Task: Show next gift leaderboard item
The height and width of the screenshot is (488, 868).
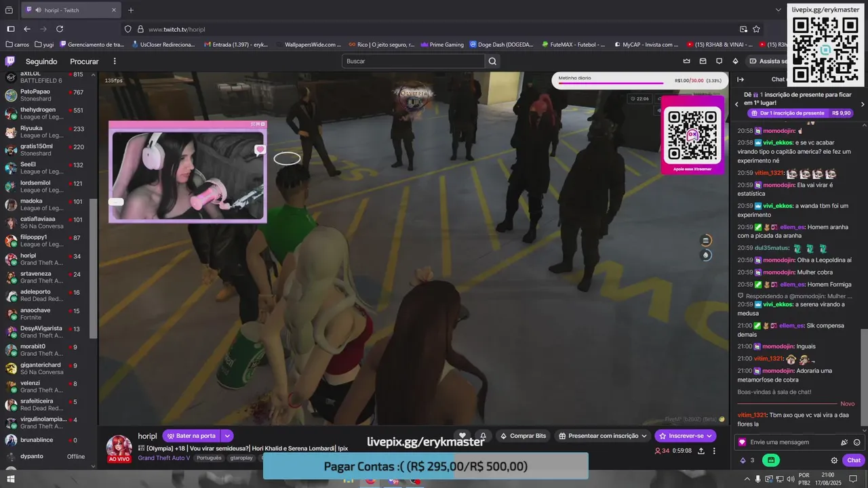Action: point(863,104)
